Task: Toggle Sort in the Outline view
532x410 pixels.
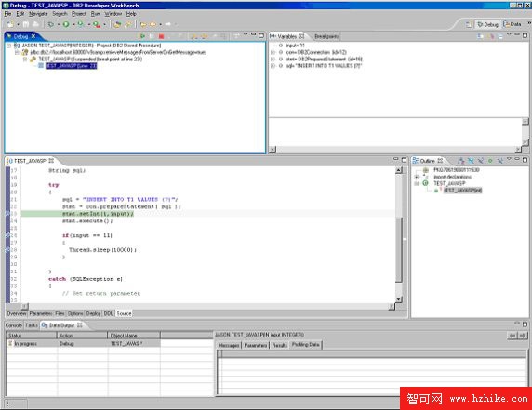Action: (x=460, y=161)
